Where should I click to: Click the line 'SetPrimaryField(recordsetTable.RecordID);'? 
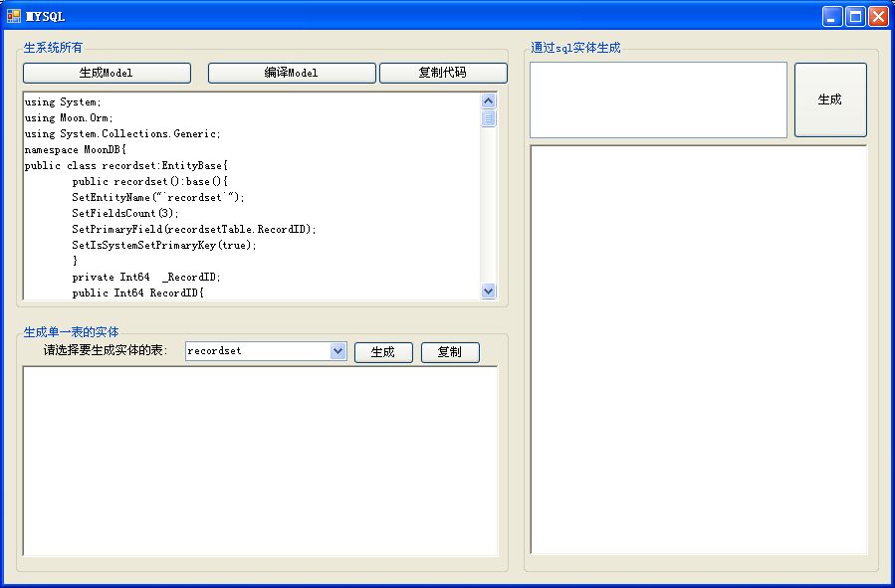tap(194, 229)
